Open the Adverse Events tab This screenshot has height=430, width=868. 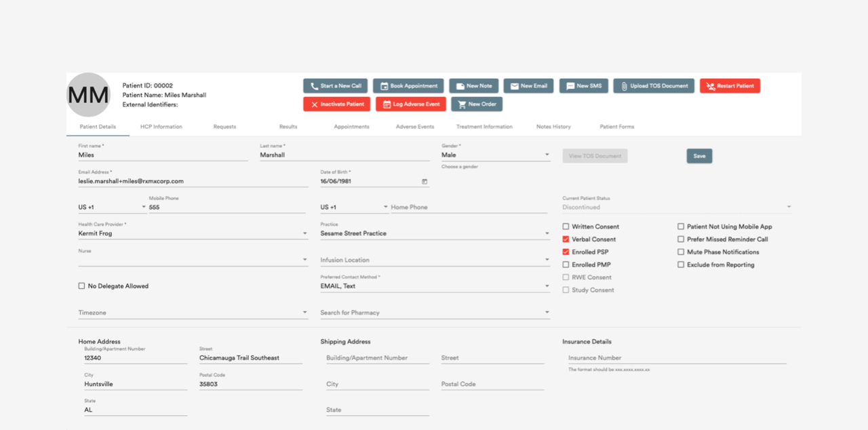point(415,127)
